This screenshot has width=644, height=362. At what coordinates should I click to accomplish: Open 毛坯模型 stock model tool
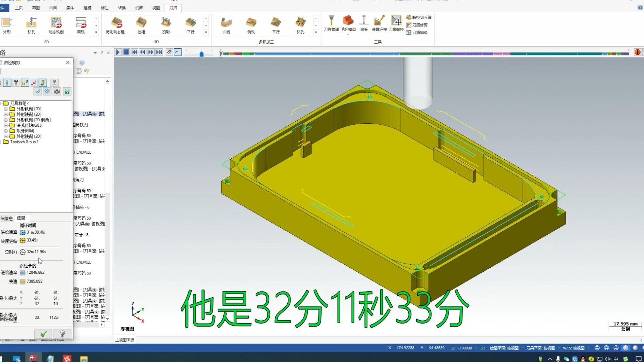coord(348,23)
